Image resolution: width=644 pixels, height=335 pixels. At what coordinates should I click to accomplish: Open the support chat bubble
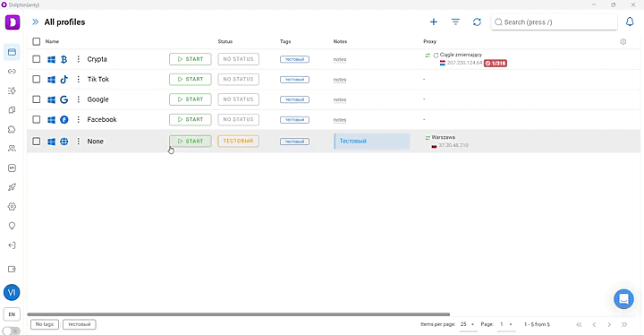(623, 299)
